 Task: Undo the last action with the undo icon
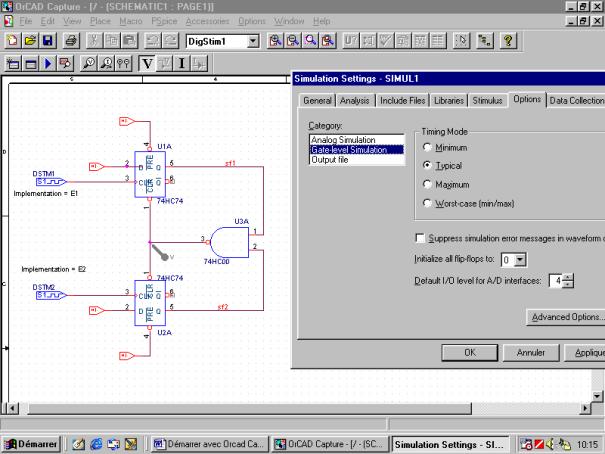pyautogui.click(x=152, y=41)
